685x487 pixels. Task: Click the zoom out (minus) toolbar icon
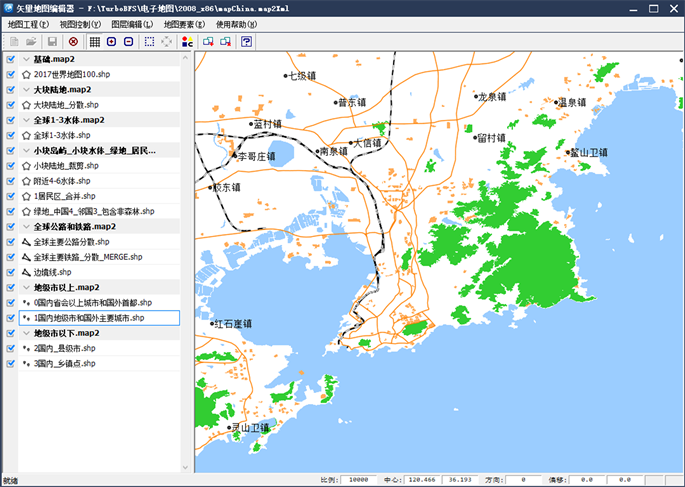[127, 42]
